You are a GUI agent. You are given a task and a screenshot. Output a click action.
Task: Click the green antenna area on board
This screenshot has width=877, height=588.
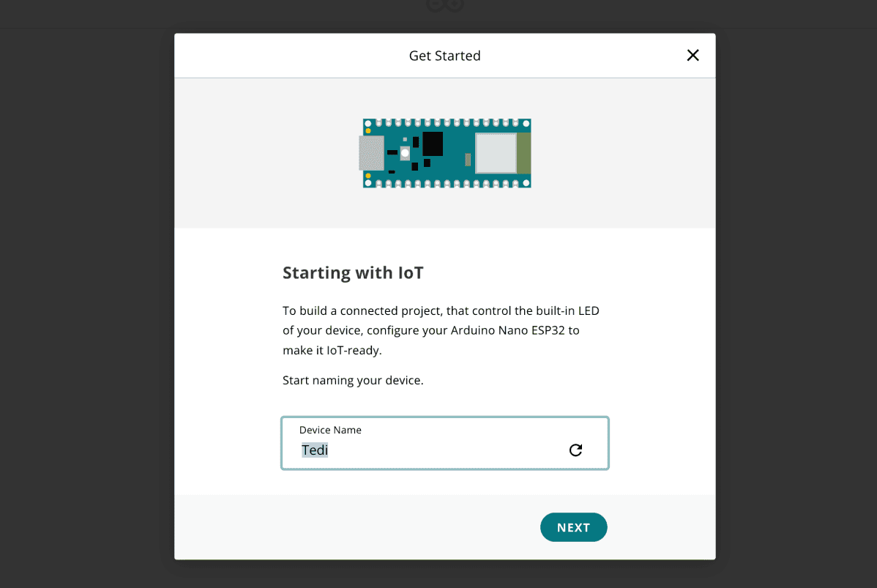(x=524, y=153)
